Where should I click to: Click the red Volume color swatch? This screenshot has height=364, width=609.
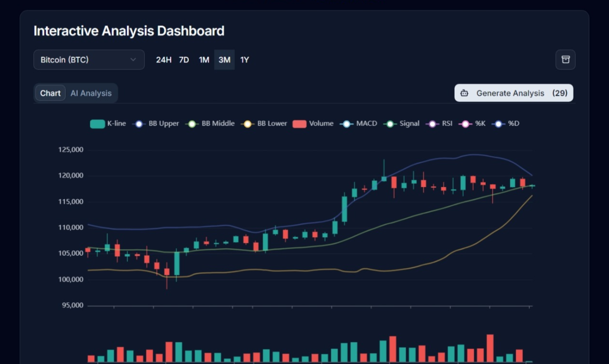[x=299, y=124]
